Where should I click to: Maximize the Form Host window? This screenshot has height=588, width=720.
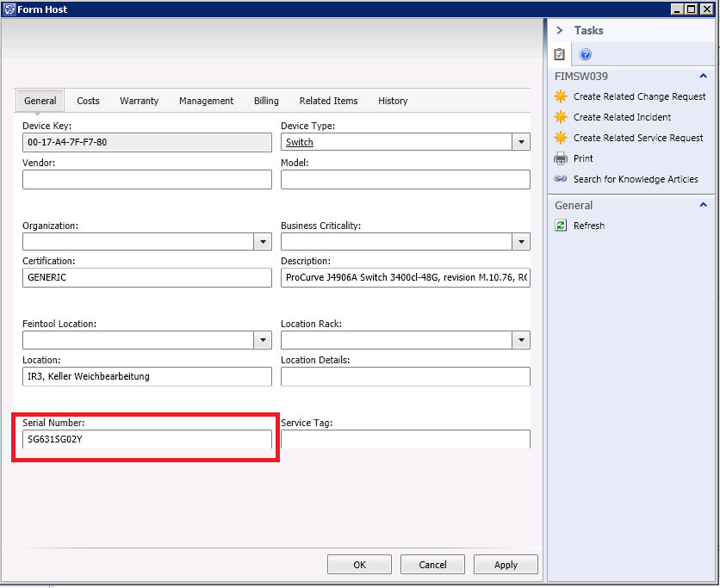[x=691, y=9]
